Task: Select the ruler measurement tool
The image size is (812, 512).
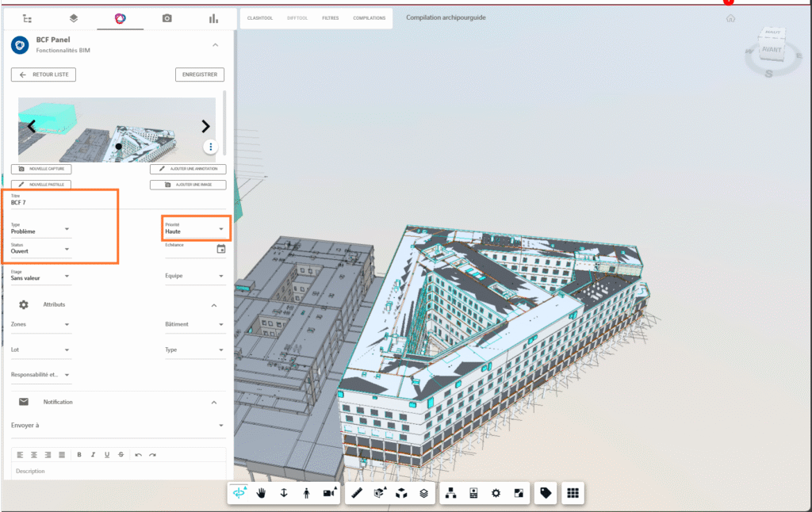Action: (357, 493)
